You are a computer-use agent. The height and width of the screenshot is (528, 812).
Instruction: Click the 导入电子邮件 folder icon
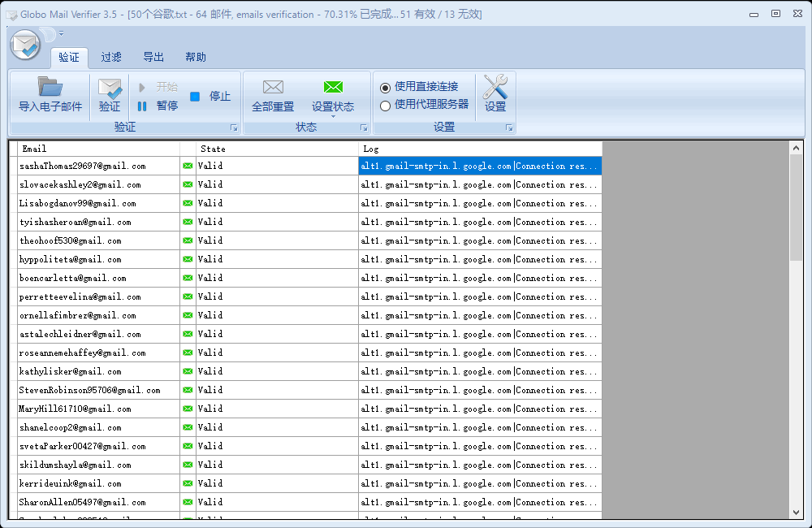[x=50, y=87]
